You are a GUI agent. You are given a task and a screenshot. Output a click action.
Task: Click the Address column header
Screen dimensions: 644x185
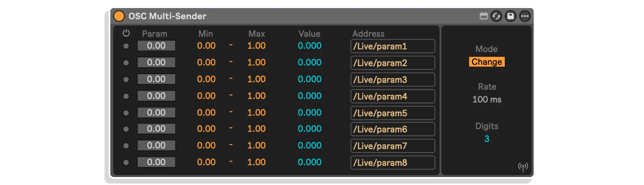tap(368, 34)
